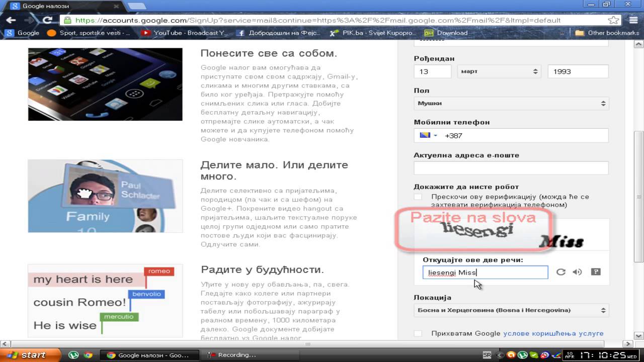Image resolution: width=644 pixels, height=362 pixels.
Task: Open PIK.ba bookmark
Action: click(x=371, y=33)
